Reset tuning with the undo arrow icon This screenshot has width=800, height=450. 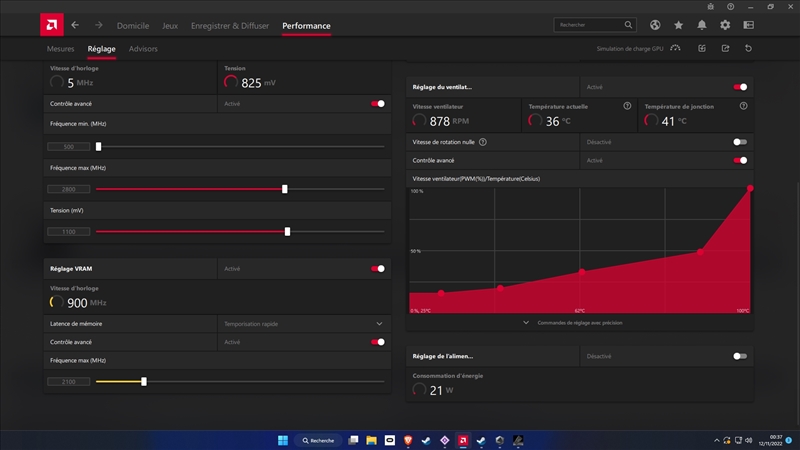749,48
